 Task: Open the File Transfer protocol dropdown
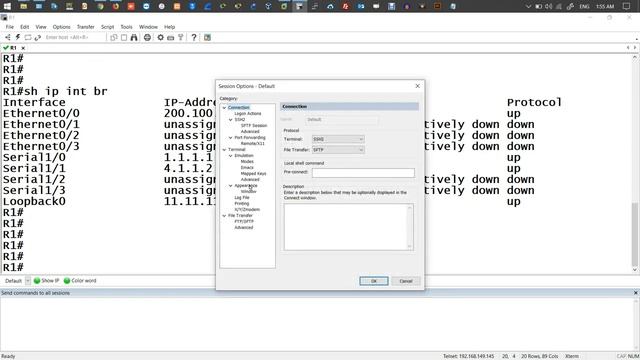[x=338, y=150]
